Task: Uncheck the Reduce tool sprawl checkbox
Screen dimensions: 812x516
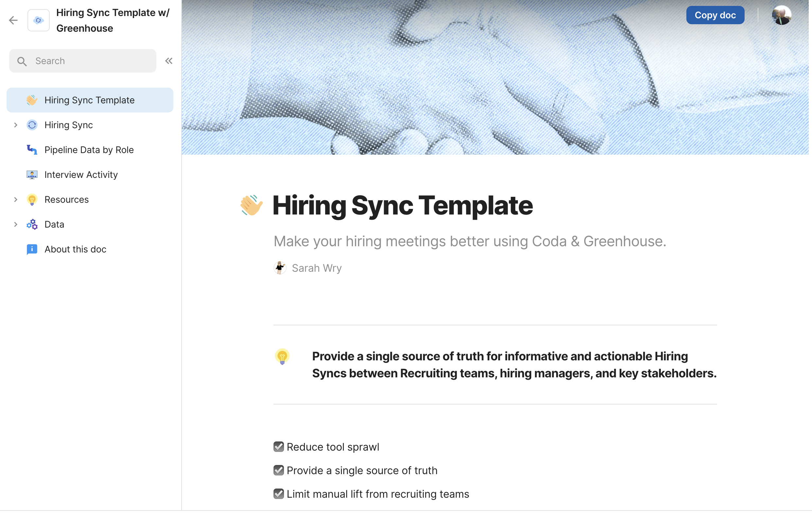Action: (x=278, y=447)
